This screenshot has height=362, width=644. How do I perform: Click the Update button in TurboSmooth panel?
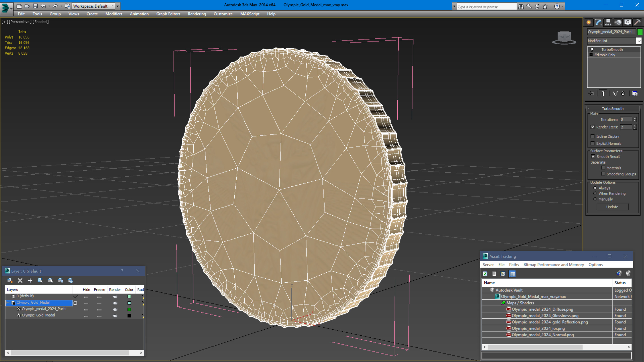click(x=612, y=207)
